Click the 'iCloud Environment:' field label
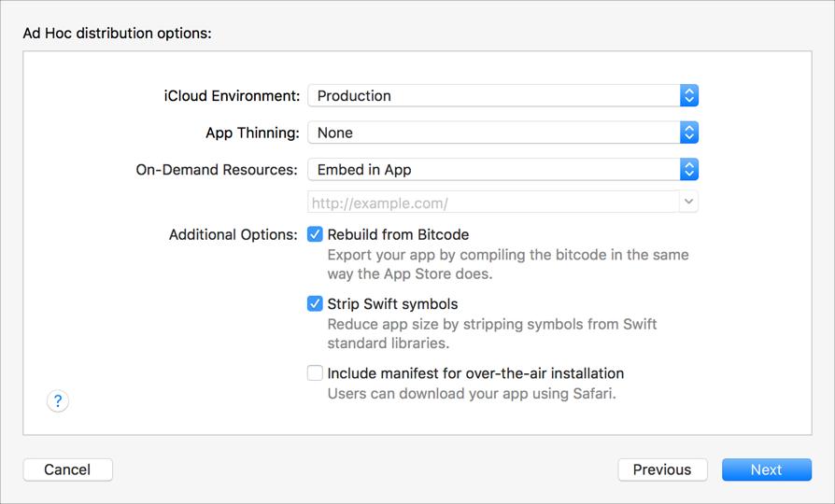The image size is (835, 504). coord(232,95)
